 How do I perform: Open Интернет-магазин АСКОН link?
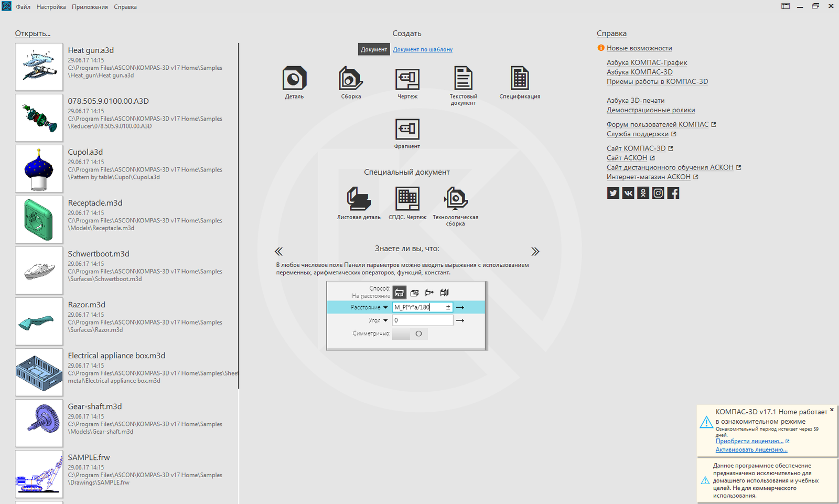coord(649,177)
